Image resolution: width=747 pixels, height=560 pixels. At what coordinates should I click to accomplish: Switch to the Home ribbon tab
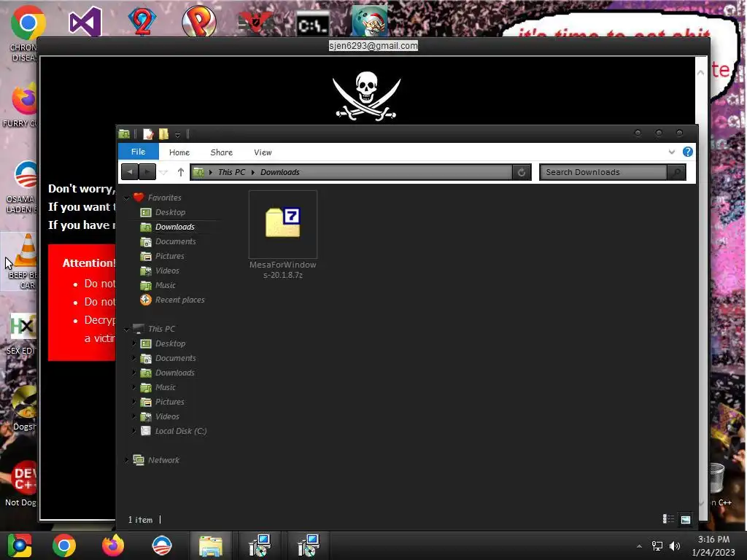(179, 152)
